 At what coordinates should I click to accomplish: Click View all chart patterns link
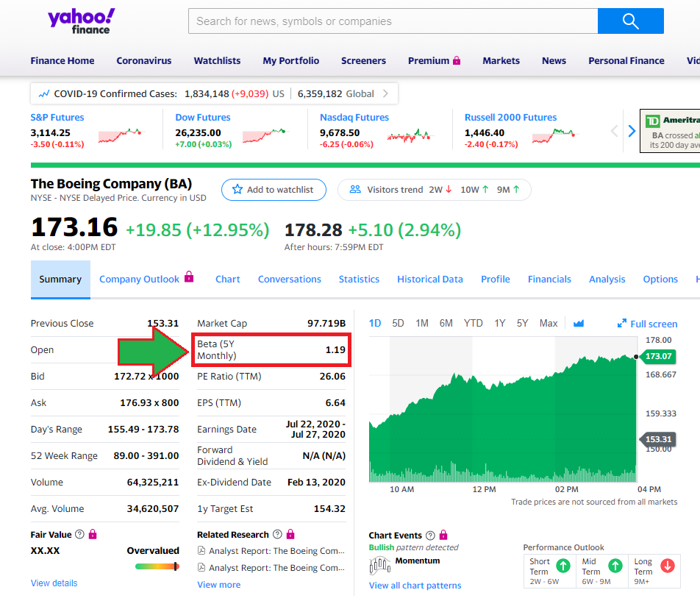415,586
